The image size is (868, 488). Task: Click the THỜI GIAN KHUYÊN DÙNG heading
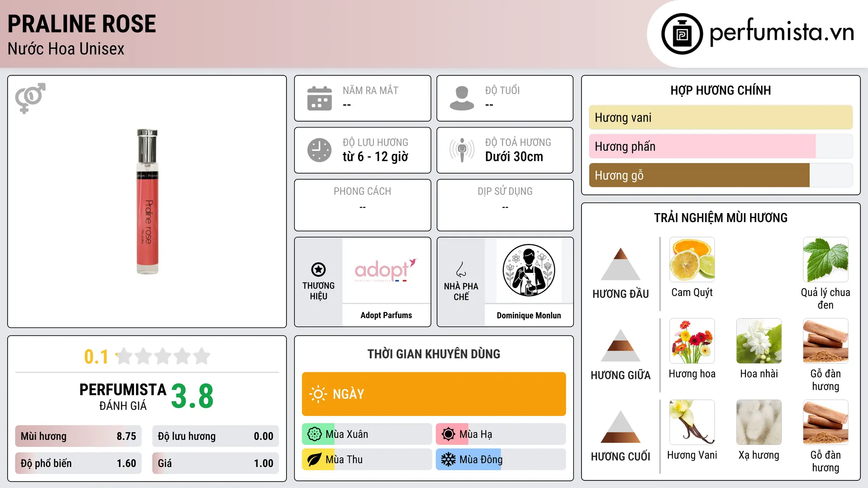pyautogui.click(x=434, y=354)
